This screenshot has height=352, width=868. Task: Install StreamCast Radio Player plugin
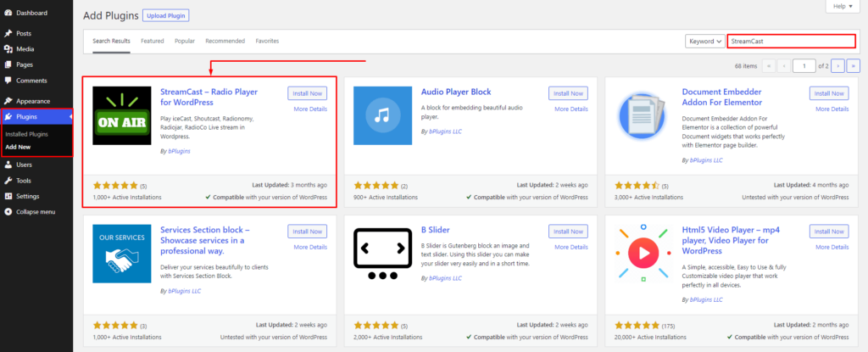point(307,93)
